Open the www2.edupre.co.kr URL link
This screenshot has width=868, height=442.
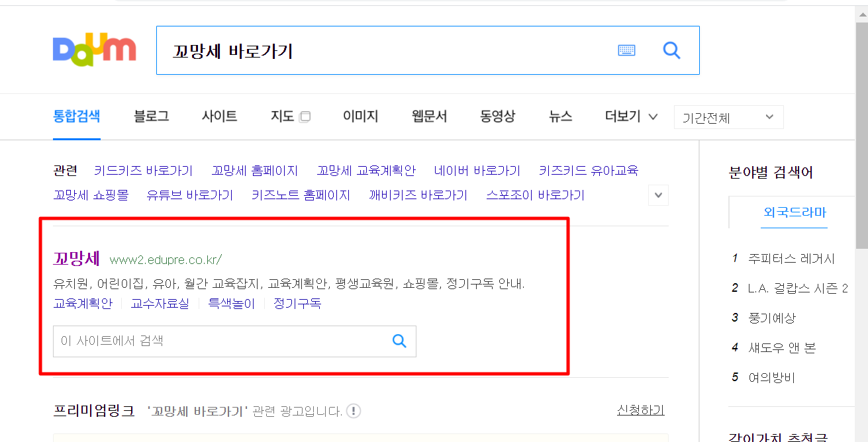(x=166, y=259)
